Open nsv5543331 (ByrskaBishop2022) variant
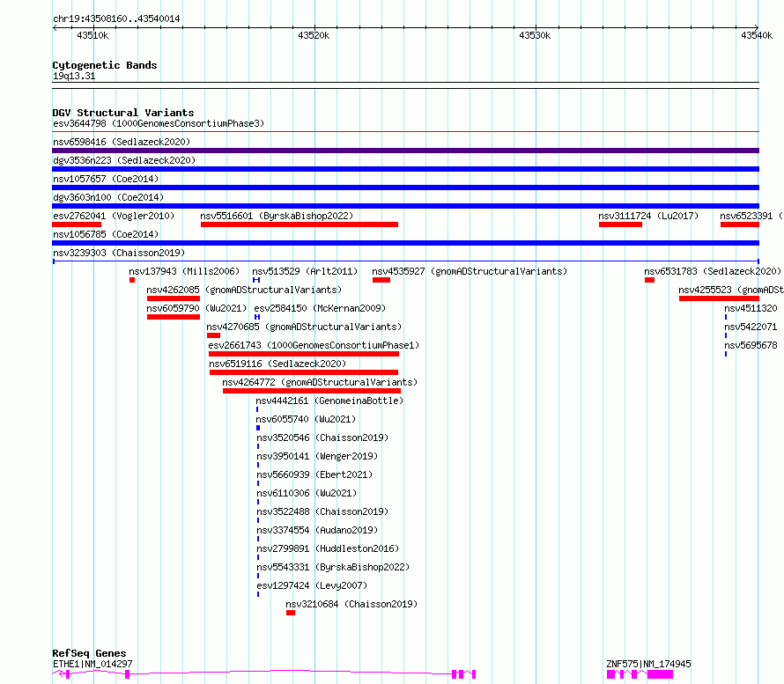The width and height of the screenshot is (784, 684). tap(333, 567)
